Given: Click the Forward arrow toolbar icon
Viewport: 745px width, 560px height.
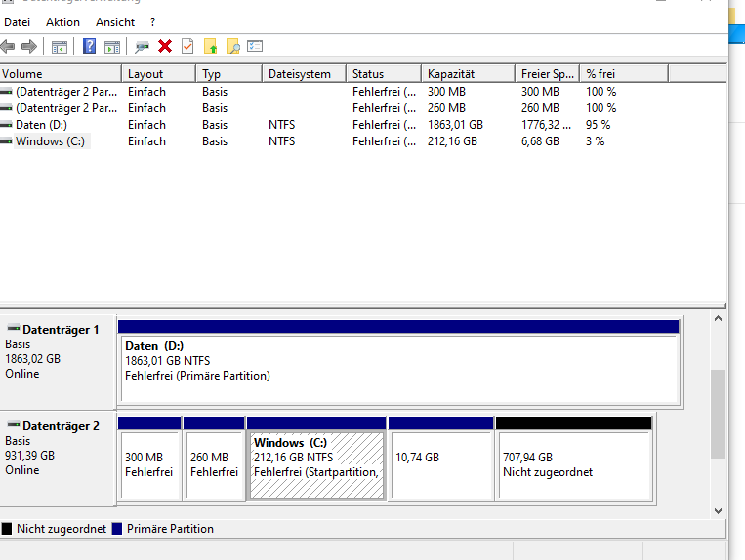Looking at the screenshot, I should [x=29, y=46].
